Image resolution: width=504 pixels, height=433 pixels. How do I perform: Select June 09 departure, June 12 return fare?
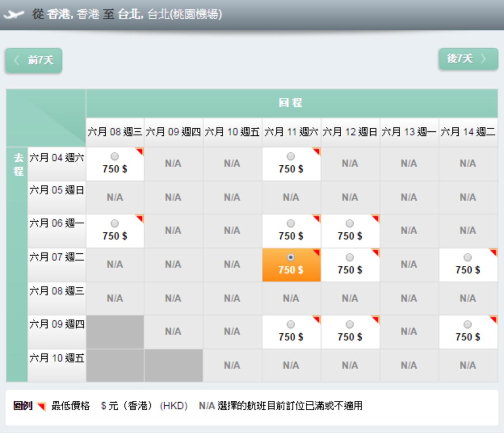350,325
